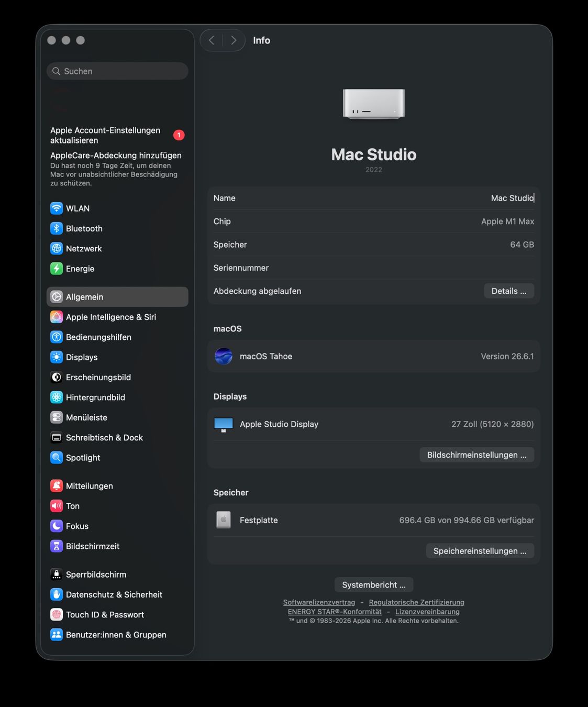Open AppleCare-Abdeckung hinzufügen
The height and width of the screenshot is (707, 588).
116,156
